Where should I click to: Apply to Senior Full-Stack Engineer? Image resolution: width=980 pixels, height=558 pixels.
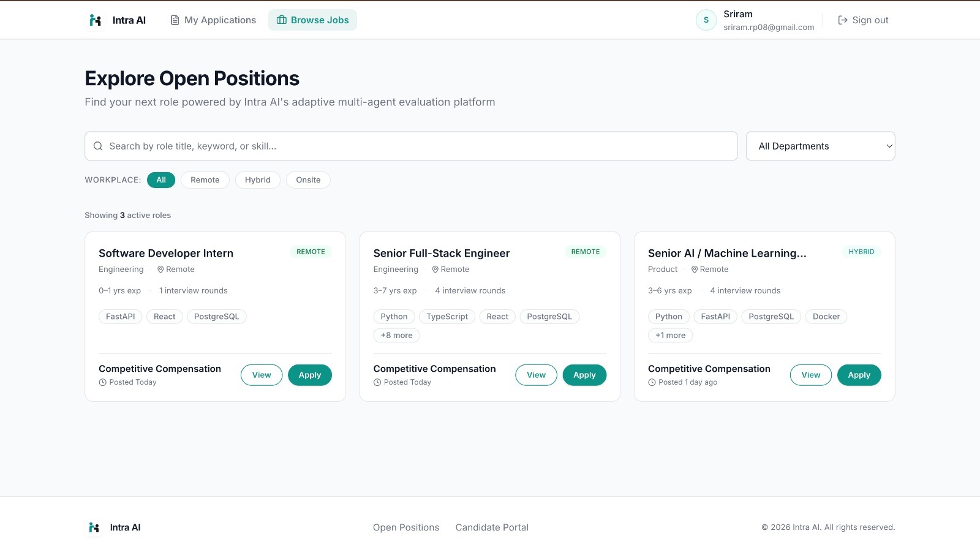(584, 375)
